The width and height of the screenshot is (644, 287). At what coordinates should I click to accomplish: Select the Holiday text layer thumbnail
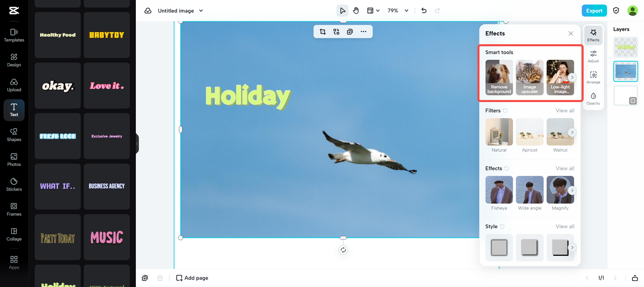[x=626, y=47]
